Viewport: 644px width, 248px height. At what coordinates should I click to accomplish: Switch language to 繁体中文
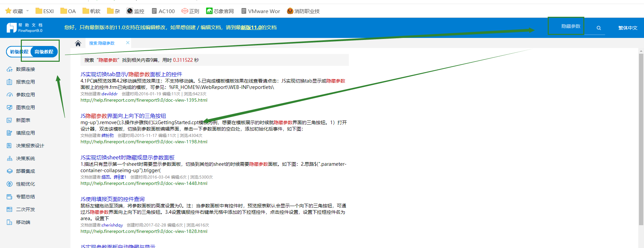click(628, 28)
